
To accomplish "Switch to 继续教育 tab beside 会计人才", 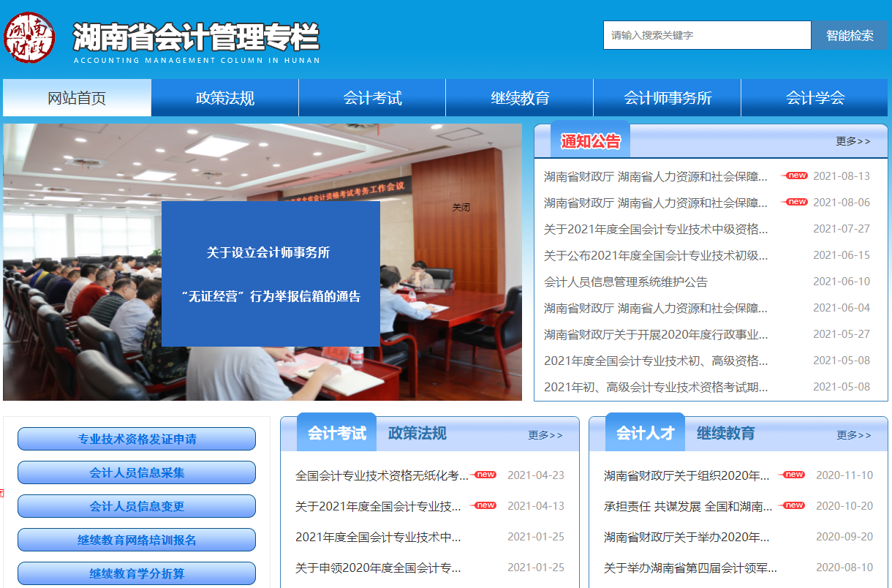I will [x=725, y=434].
